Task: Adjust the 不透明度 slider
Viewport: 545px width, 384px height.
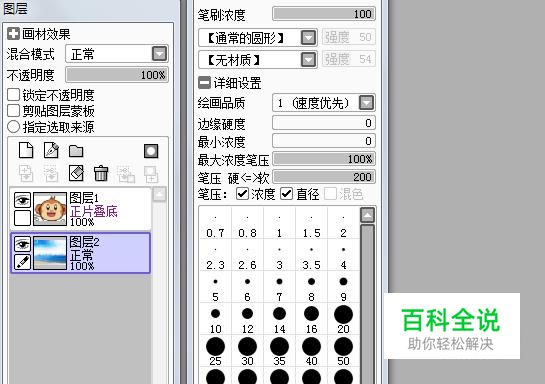Action: click(x=117, y=75)
